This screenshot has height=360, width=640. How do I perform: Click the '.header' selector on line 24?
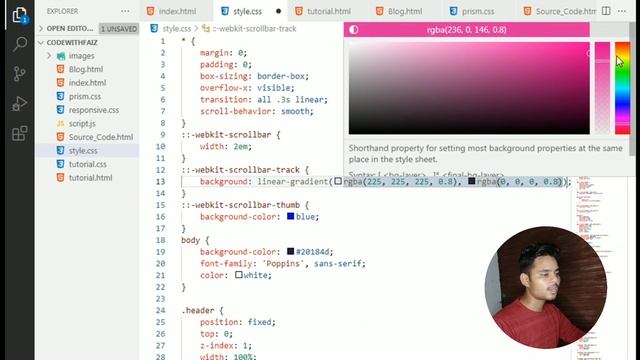[198, 311]
